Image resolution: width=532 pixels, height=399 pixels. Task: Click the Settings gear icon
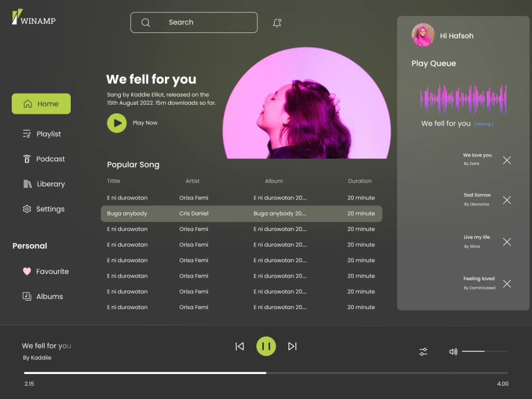(27, 209)
